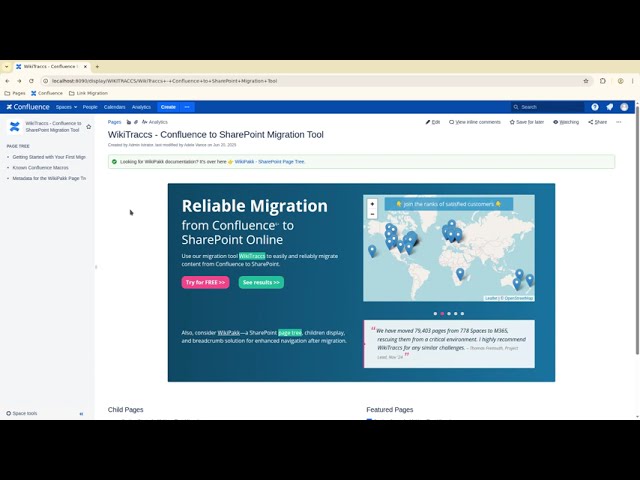Image resolution: width=640 pixels, height=480 pixels.
Task: Open Chrome's three-dot menu
Action: 633,81
